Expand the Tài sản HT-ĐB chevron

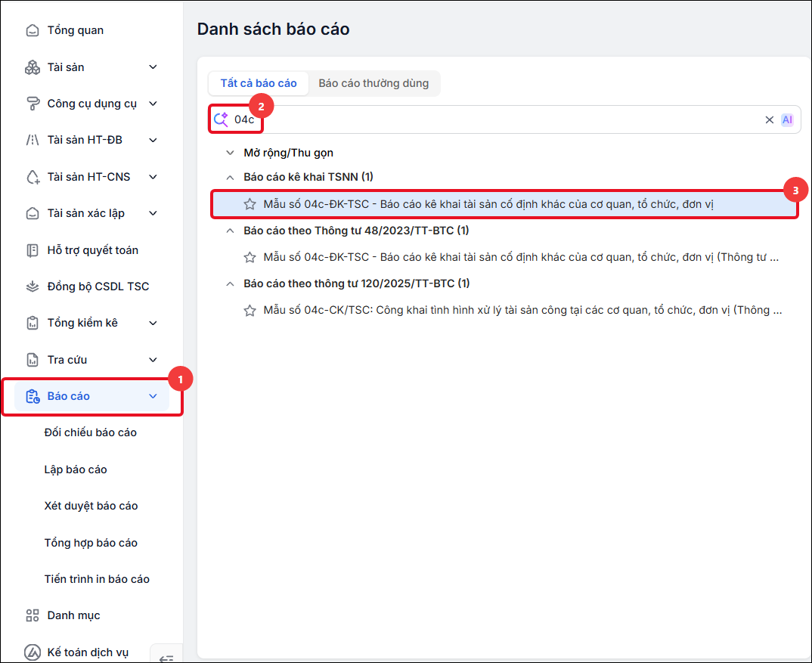[153, 141]
